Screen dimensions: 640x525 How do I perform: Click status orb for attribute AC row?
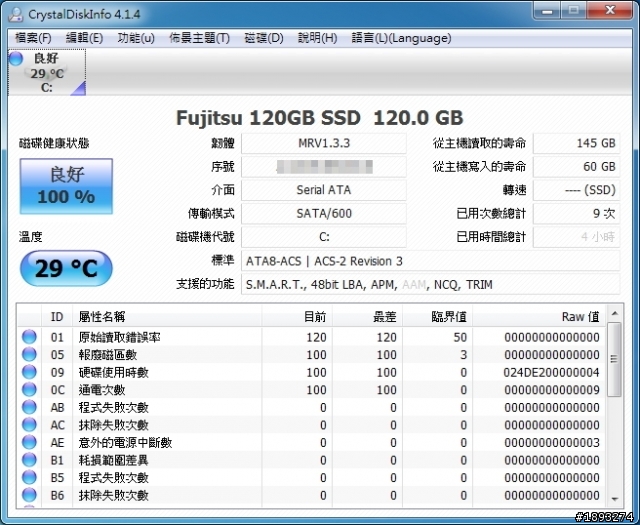29,425
